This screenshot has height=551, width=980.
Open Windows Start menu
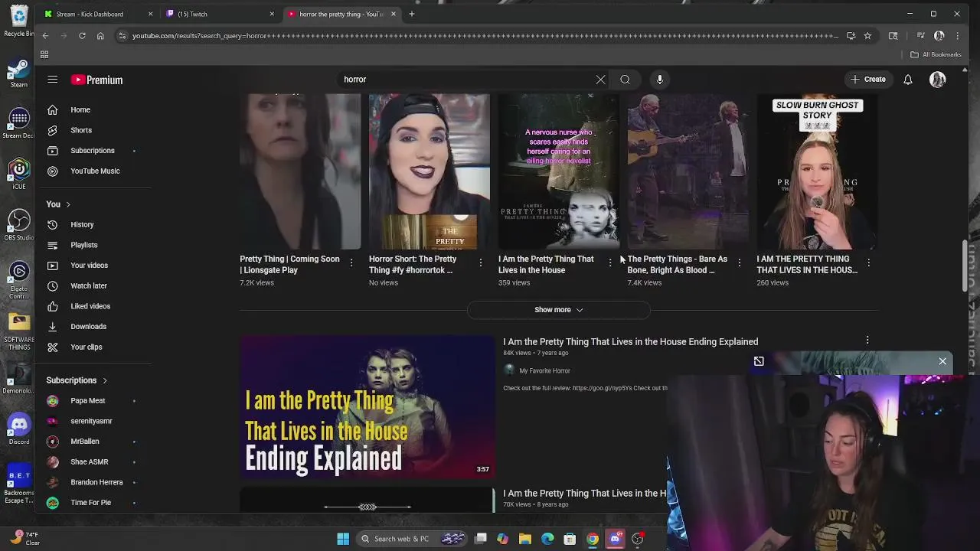pyautogui.click(x=343, y=539)
